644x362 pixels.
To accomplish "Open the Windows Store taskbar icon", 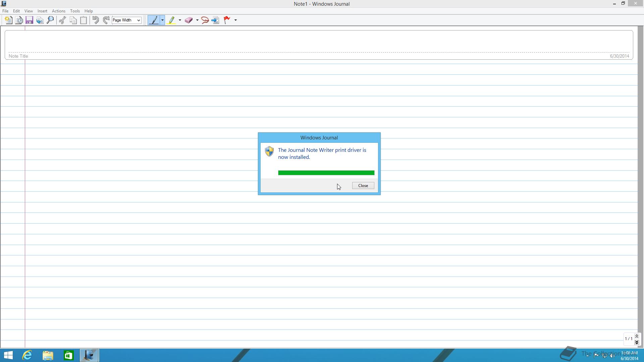I will click(x=69, y=355).
